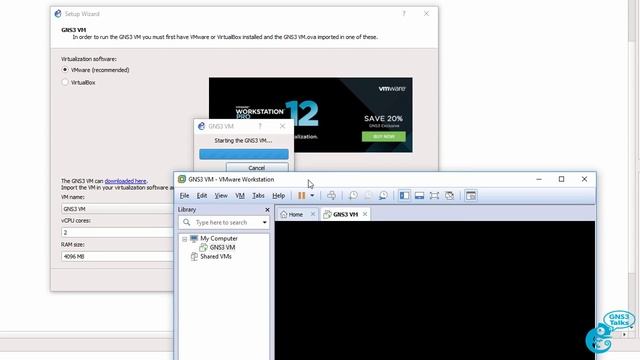Viewport: 640px width, 360px height.
Task: Click the Library search field
Action: 224,222
